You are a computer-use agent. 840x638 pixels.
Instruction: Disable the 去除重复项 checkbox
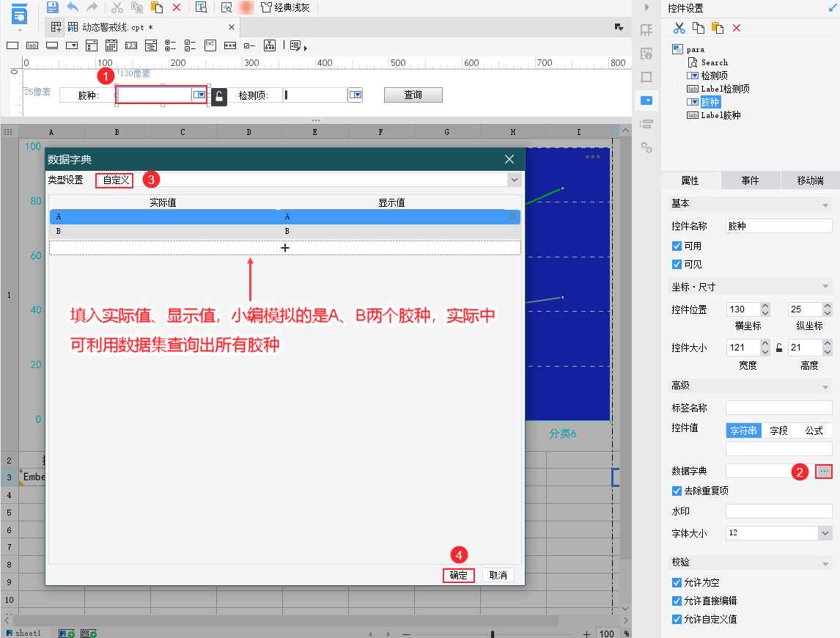676,491
